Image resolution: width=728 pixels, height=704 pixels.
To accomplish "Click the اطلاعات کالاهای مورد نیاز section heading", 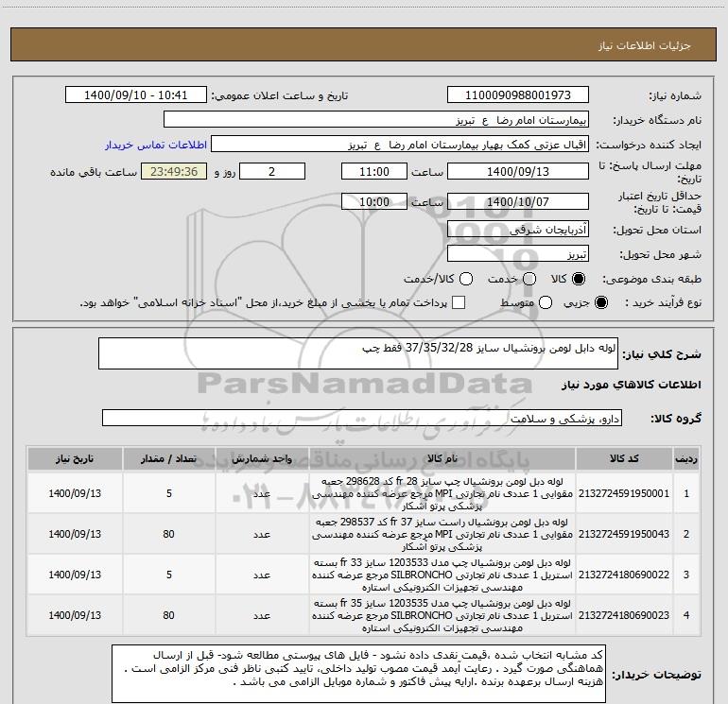I will (631, 385).
